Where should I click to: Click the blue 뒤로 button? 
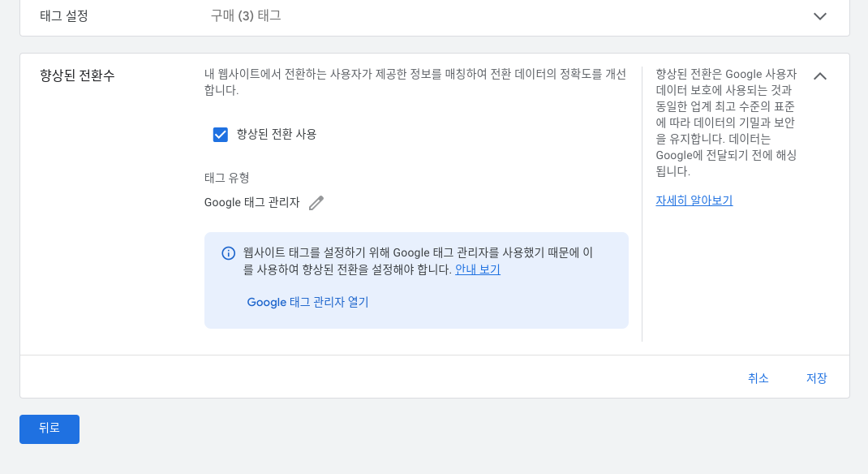[49, 429]
